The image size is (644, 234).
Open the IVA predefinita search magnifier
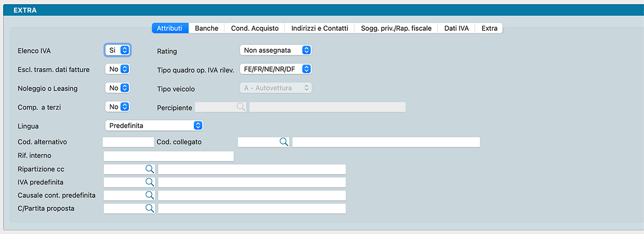click(149, 182)
